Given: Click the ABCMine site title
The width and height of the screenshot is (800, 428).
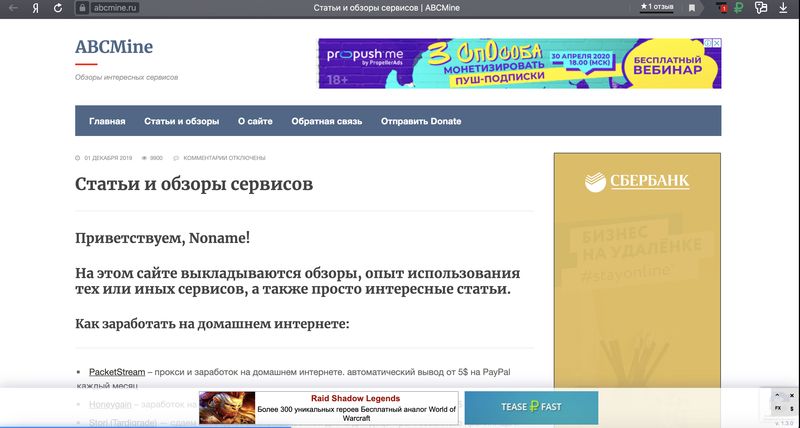Looking at the screenshot, I should (x=113, y=47).
